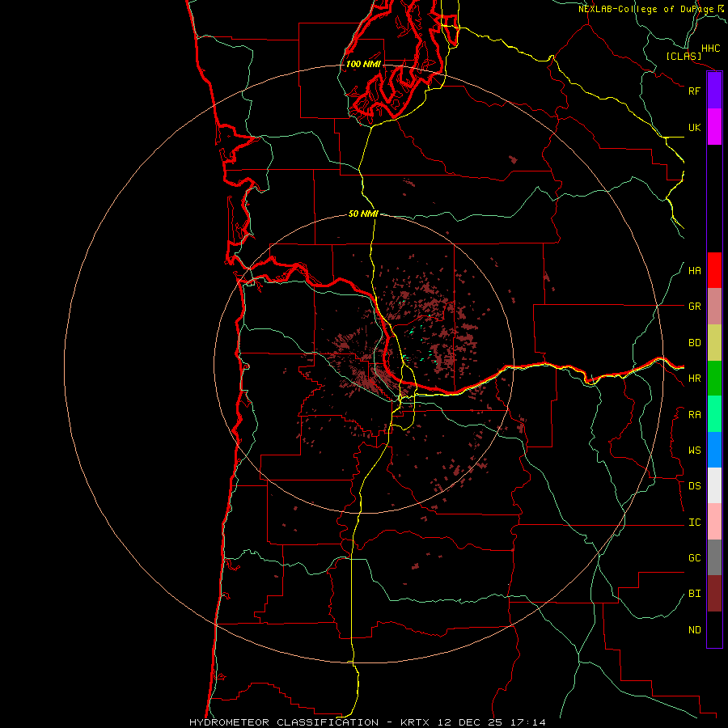This screenshot has height=728, width=728.
Task: Click the GC legend label
Action: click(694, 558)
